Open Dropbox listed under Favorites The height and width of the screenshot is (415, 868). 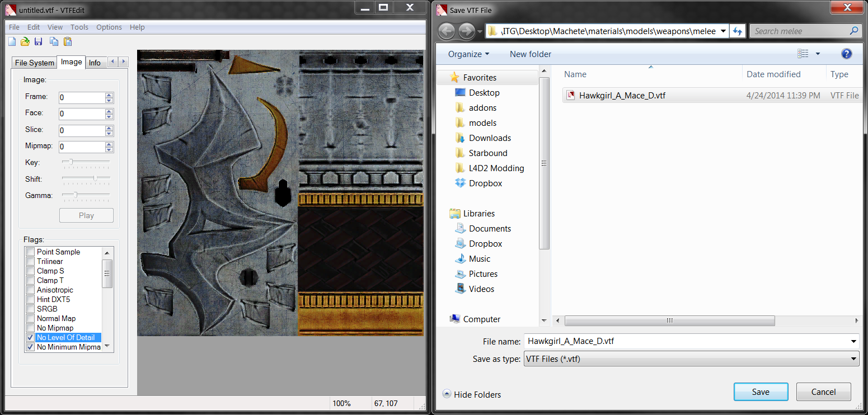(485, 183)
